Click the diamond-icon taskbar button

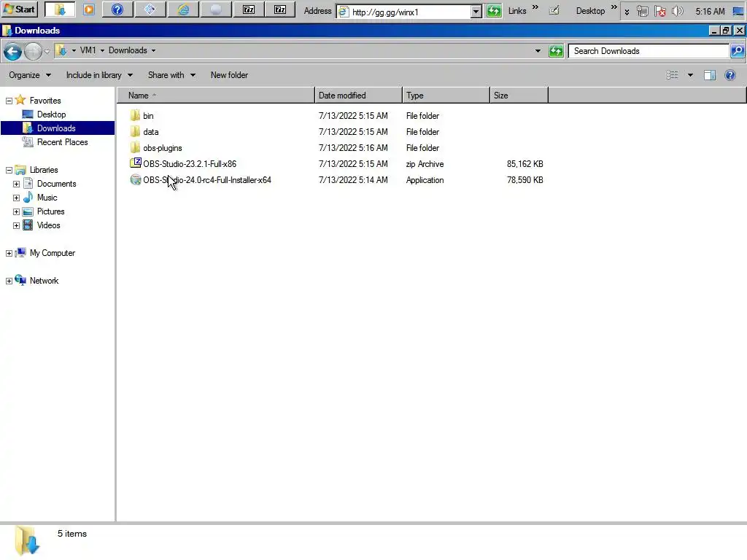pos(150,9)
